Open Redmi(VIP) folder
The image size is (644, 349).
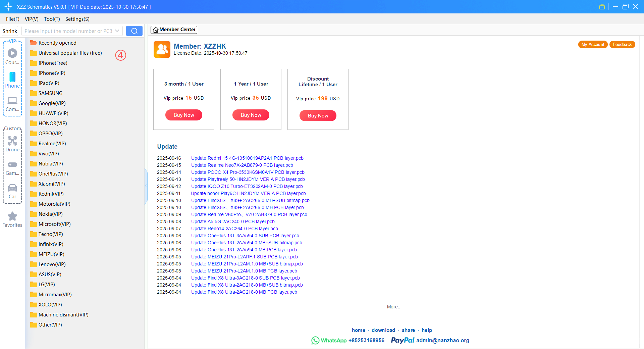(x=47, y=194)
